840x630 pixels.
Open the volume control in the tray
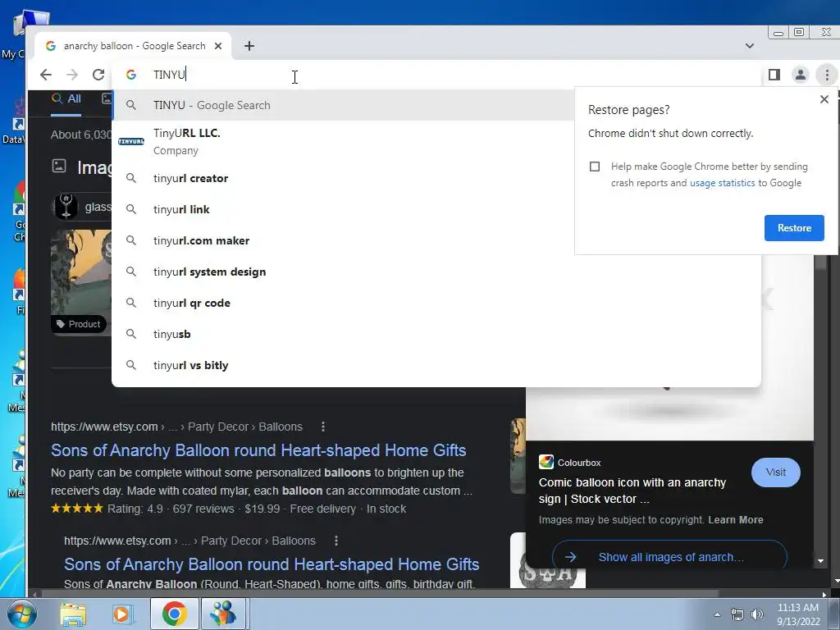[x=756, y=614]
